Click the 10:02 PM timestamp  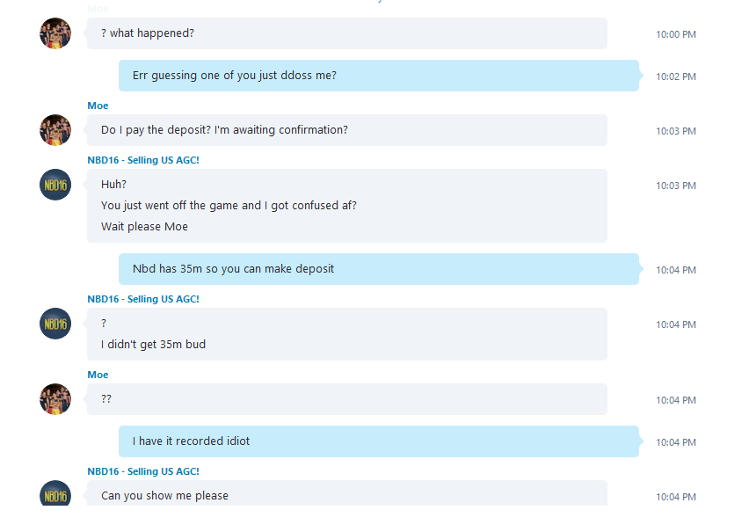[x=676, y=77]
